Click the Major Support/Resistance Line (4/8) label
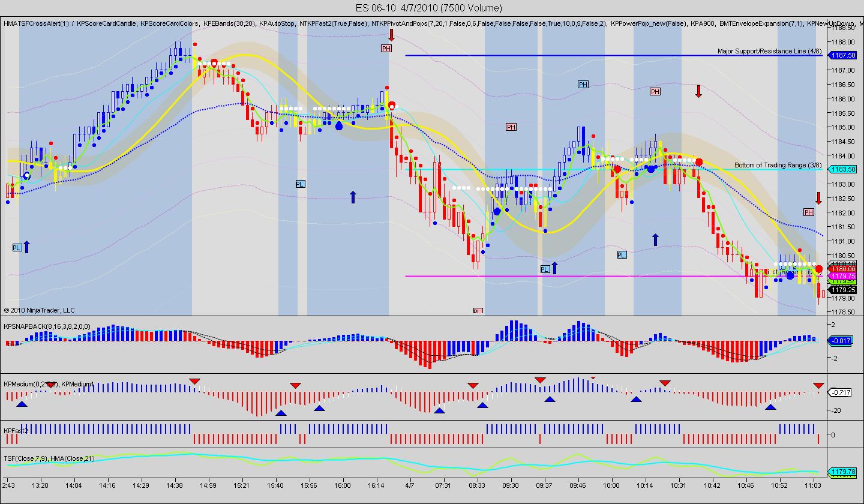 [x=770, y=52]
